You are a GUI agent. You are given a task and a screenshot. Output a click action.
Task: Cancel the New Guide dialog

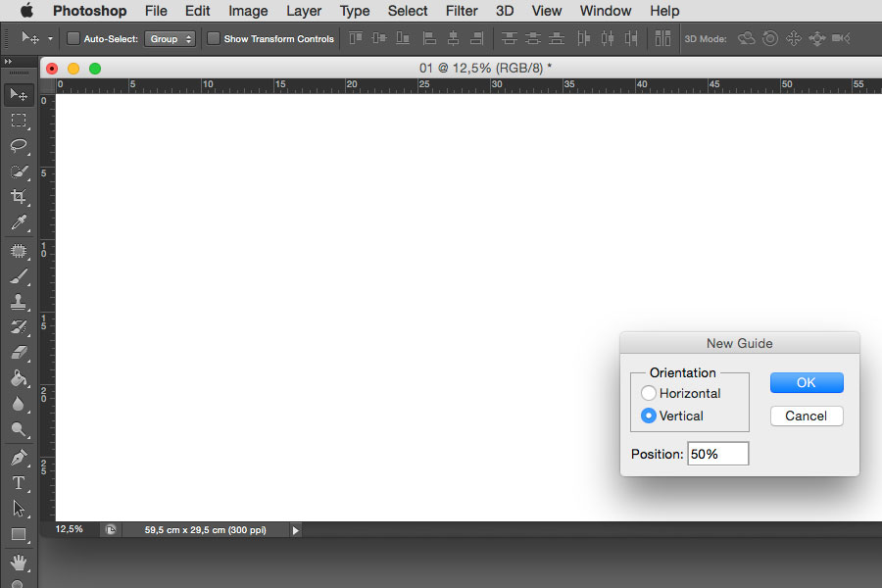point(807,416)
